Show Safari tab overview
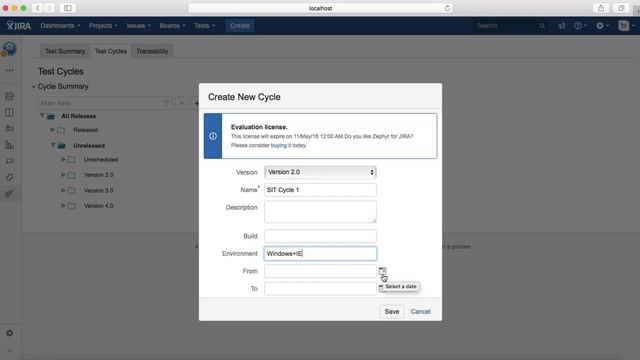This screenshot has width=640, height=360. pos(621,8)
